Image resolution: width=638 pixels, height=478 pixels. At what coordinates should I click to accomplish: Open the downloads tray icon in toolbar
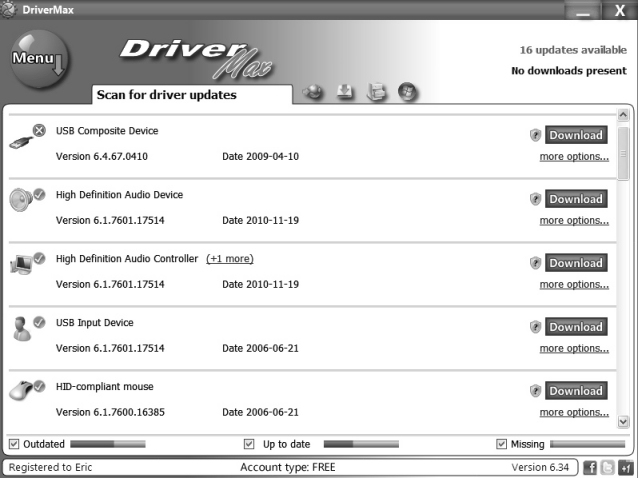pyautogui.click(x=345, y=92)
